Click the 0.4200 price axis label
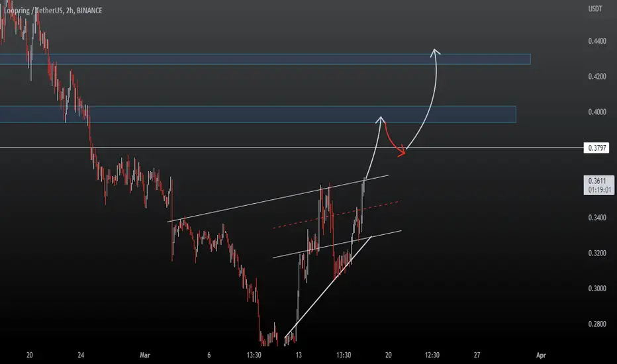 coord(597,76)
